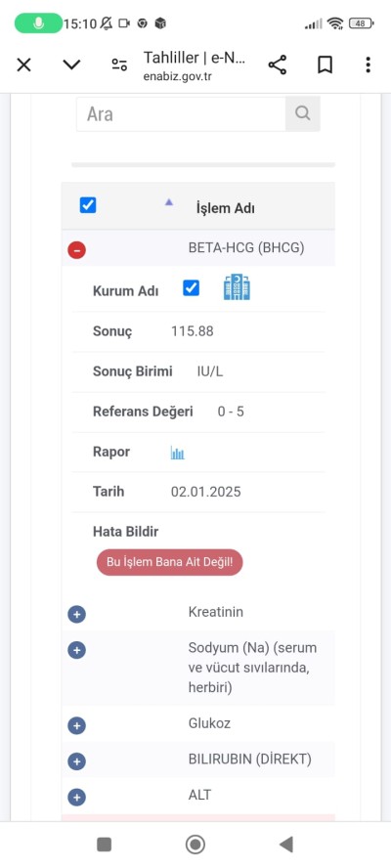Collapse the BETA-HCG (BHCG) row
391x868 pixels.
pyautogui.click(x=76, y=250)
